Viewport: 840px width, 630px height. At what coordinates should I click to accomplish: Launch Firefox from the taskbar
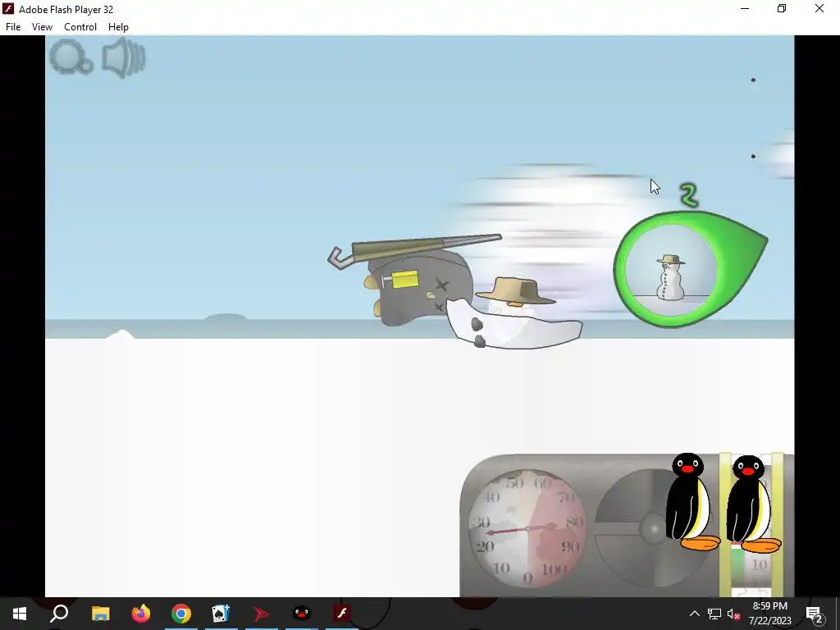pos(141,614)
